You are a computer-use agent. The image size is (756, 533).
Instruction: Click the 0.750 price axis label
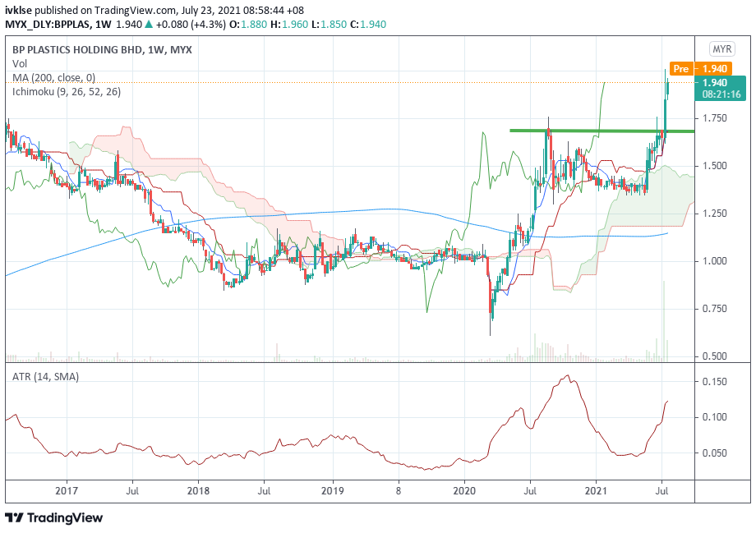[714, 309]
